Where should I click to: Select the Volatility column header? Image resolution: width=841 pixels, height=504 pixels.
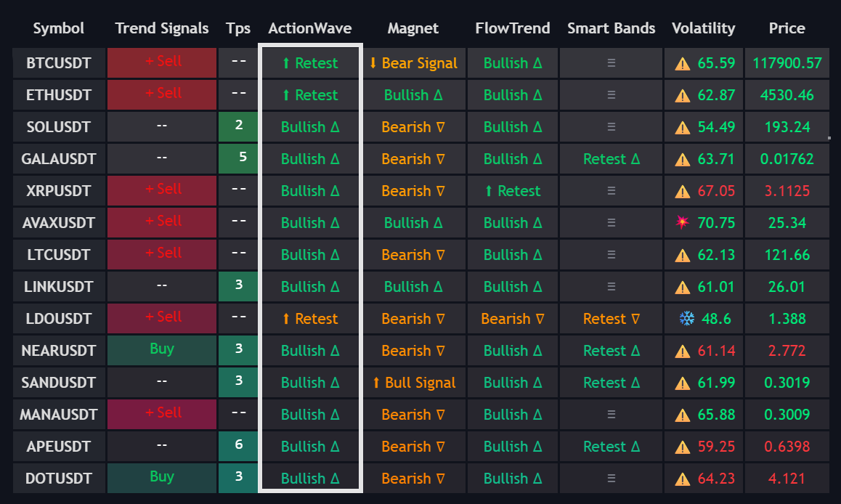coord(703,28)
